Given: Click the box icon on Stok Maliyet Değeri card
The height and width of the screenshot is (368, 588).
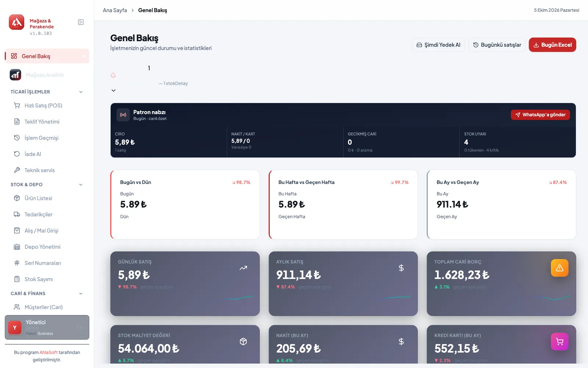Looking at the screenshot, I should point(243,342).
